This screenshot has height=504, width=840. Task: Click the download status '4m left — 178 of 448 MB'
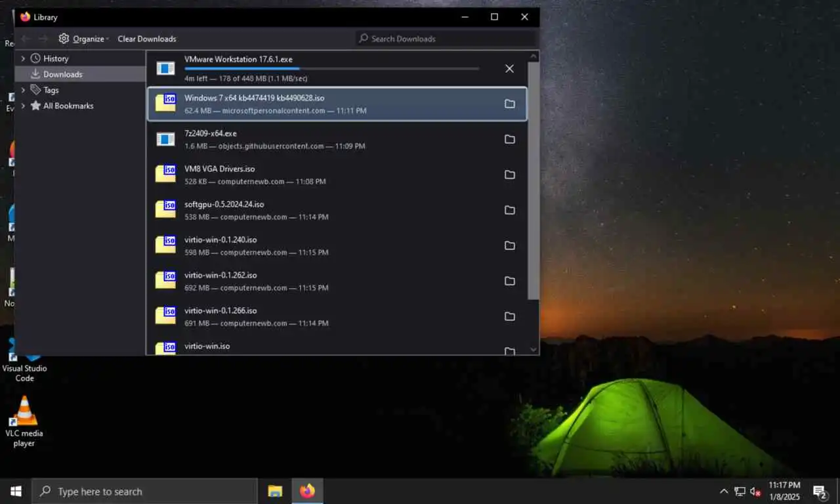coord(246,78)
